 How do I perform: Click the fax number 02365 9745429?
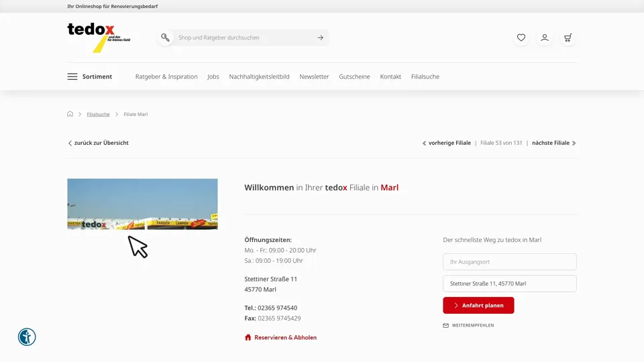click(279, 318)
